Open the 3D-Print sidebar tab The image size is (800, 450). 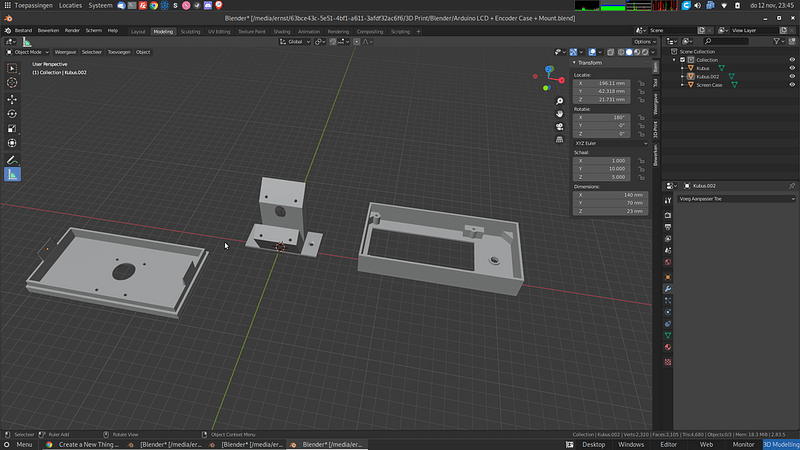[656, 129]
